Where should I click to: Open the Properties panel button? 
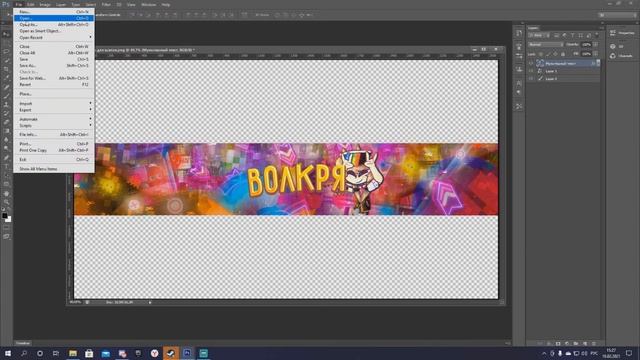(622, 33)
